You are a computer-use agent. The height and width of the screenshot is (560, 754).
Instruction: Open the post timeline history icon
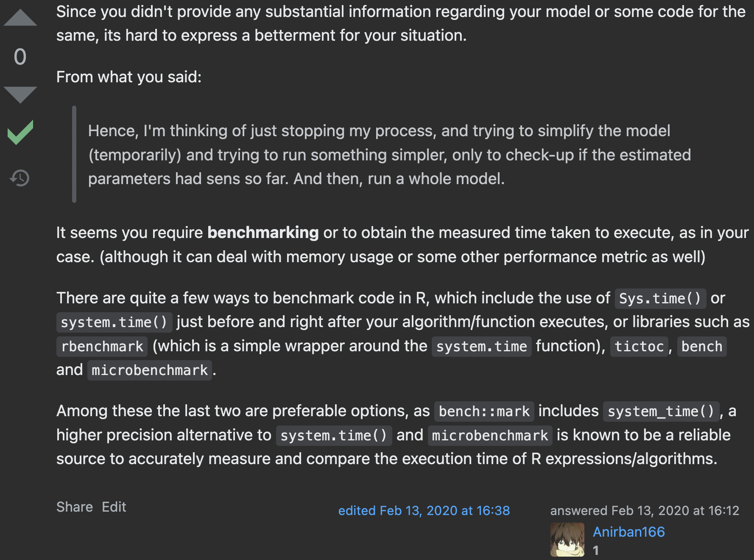[x=20, y=178]
